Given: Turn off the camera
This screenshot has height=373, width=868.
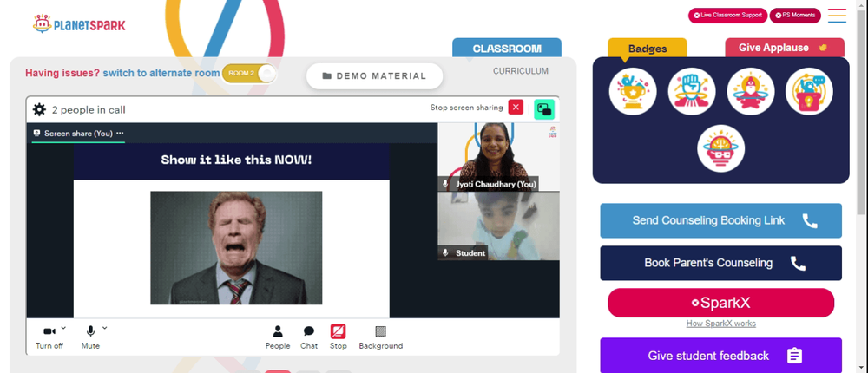Looking at the screenshot, I should coord(49,337).
